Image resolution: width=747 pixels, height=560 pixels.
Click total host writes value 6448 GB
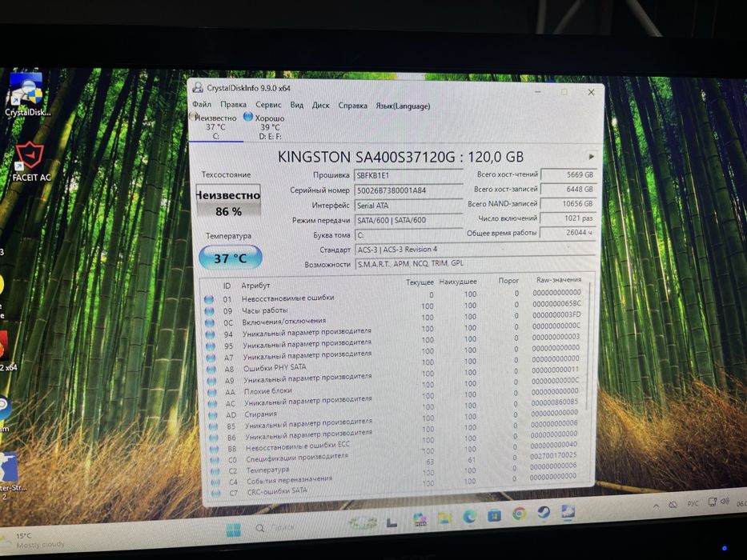(568, 189)
